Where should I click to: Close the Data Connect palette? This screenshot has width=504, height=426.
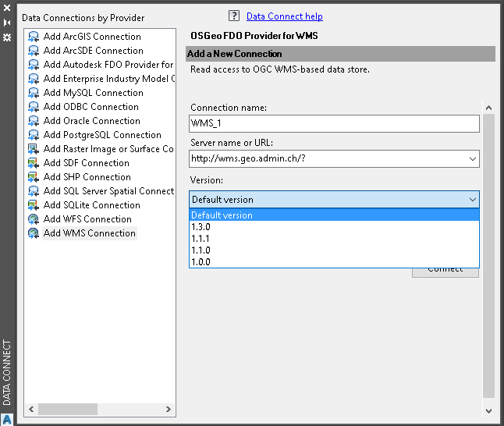(x=7, y=7)
